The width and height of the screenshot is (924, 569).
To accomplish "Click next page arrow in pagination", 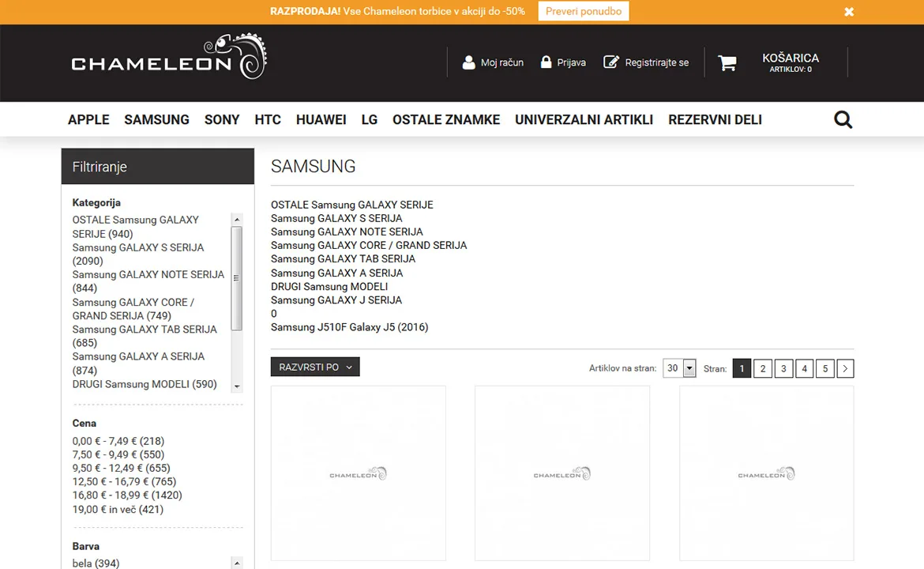I will tap(845, 368).
